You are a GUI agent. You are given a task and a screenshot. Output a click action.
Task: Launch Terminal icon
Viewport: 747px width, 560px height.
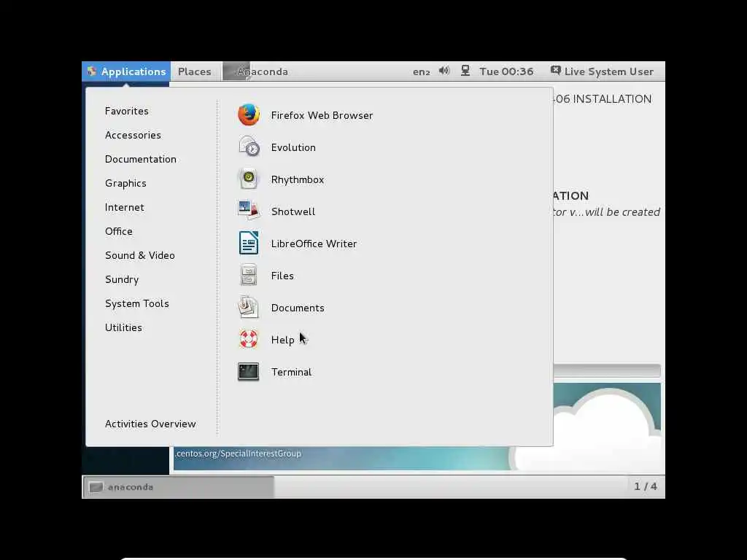point(249,371)
